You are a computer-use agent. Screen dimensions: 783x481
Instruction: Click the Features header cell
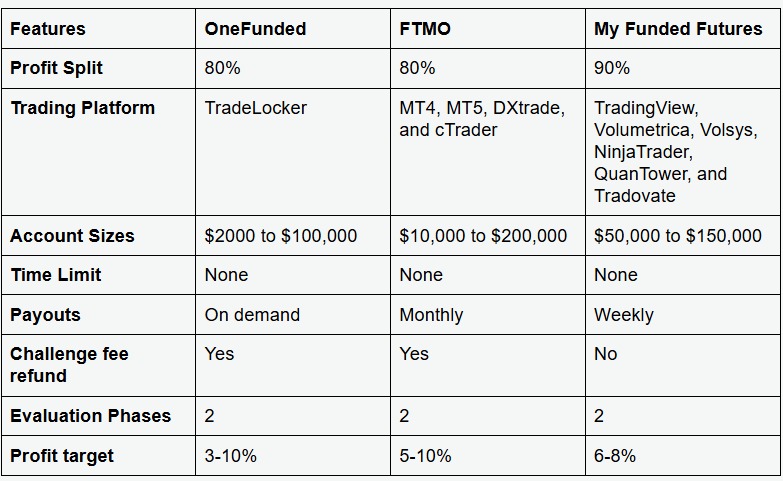[48, 29]
